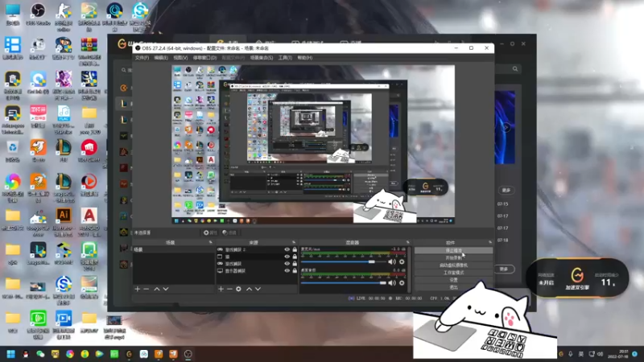Screen dimensions: 644x362
Task: Click the 开始录制 start recording button
Action: 453,257
